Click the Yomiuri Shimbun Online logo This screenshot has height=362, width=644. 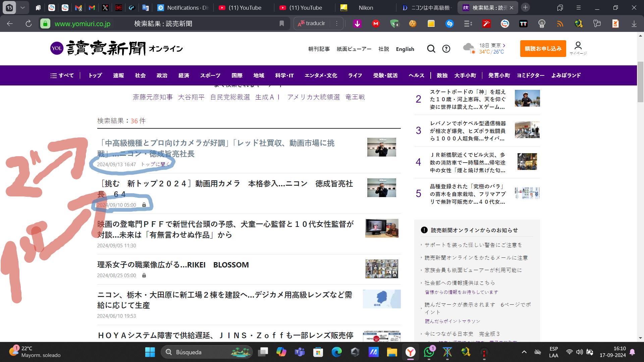coord(116,48)
